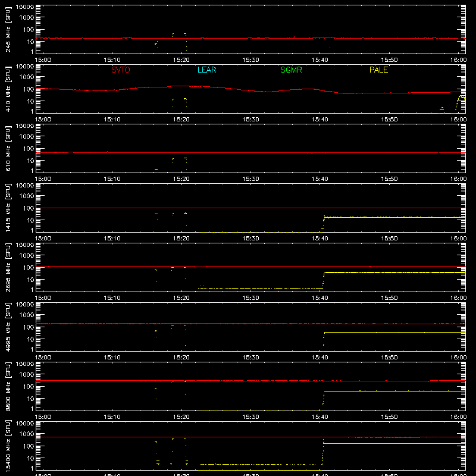This screenshot has height=476, width=476.
Task: Click the yellow PALE trace in 1415 MHz panel
Action: [x=394, y=217]
